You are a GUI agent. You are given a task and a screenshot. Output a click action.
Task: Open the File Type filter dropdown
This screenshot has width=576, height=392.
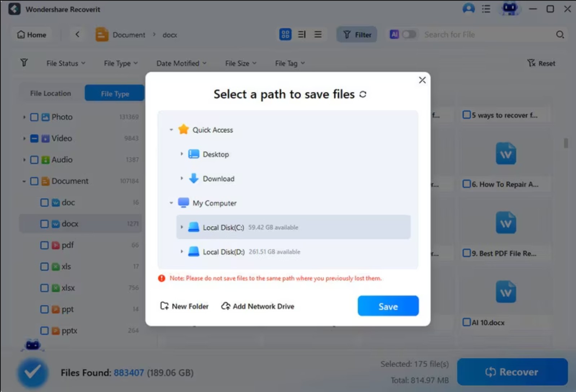click(x=121, y=63)
